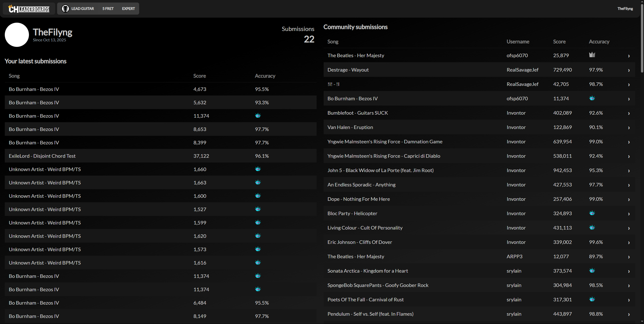Click the LEAD GUITAR navigation button
Image resolution: width=644 pixels, height=324 pixels.
83,8
